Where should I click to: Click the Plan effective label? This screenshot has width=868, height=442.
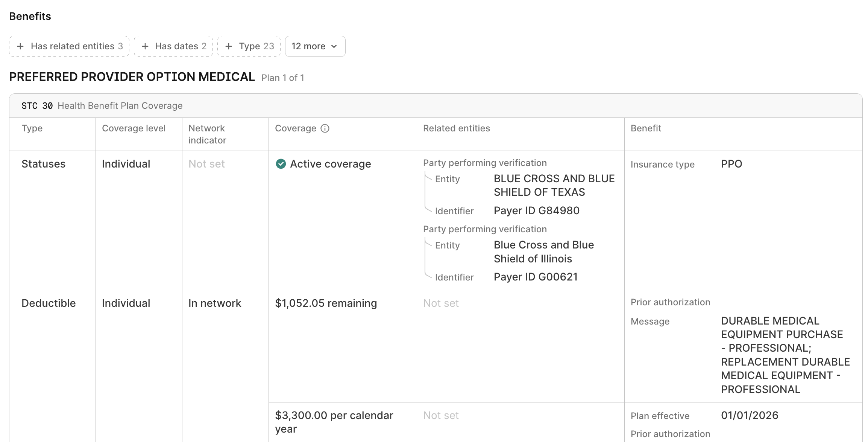pos(660,416)
